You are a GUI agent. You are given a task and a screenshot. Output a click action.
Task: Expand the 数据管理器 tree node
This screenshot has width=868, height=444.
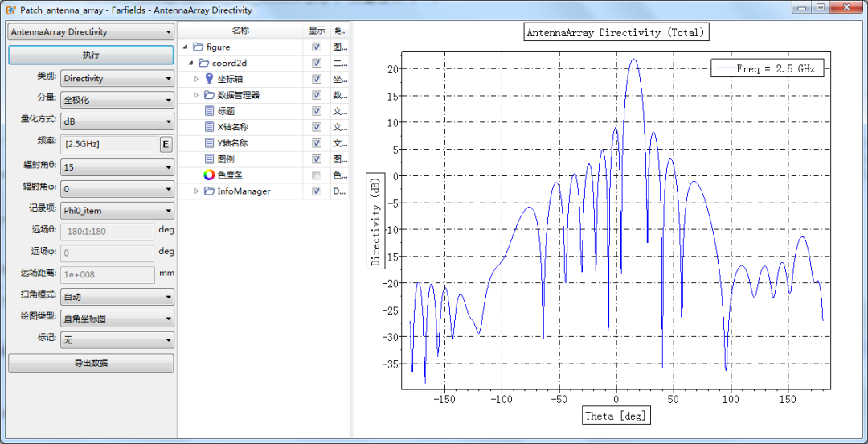coord(196,96)
